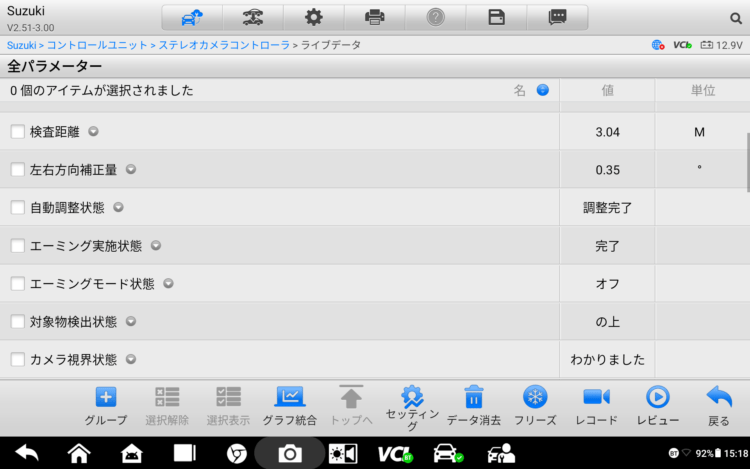The height and width of the screenshot is (469, 750).
Task: Expand 対象物検出状態 dropdown arrow
Action: (131, 321)
